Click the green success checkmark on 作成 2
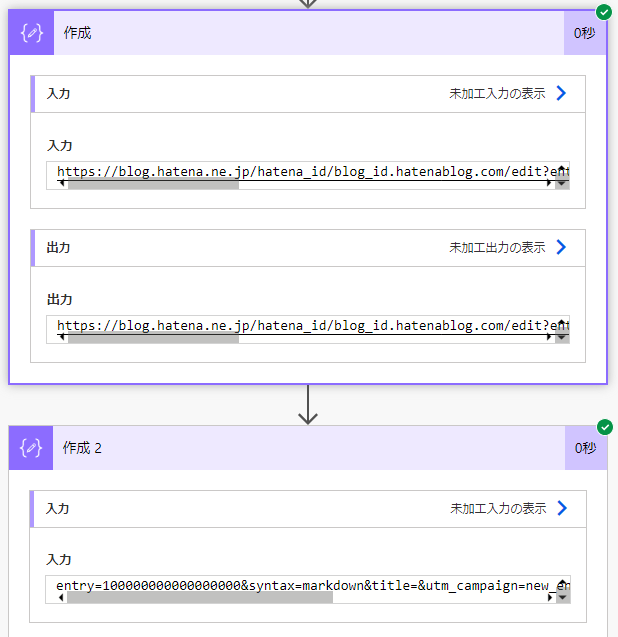The height and width of the screenshot is (637, 618). pyautogui.click(x=605, y=427)
